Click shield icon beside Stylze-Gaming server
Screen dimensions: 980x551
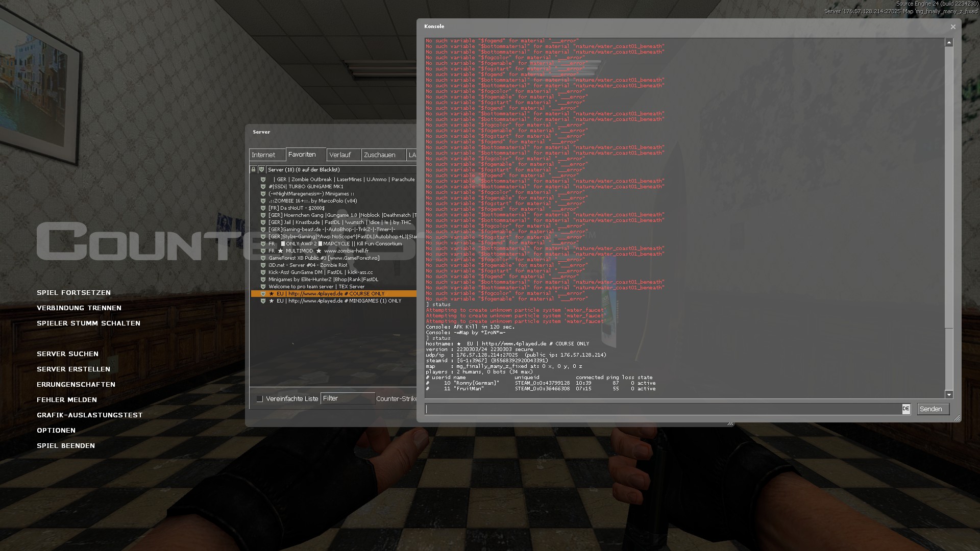[x=263, y=237]
